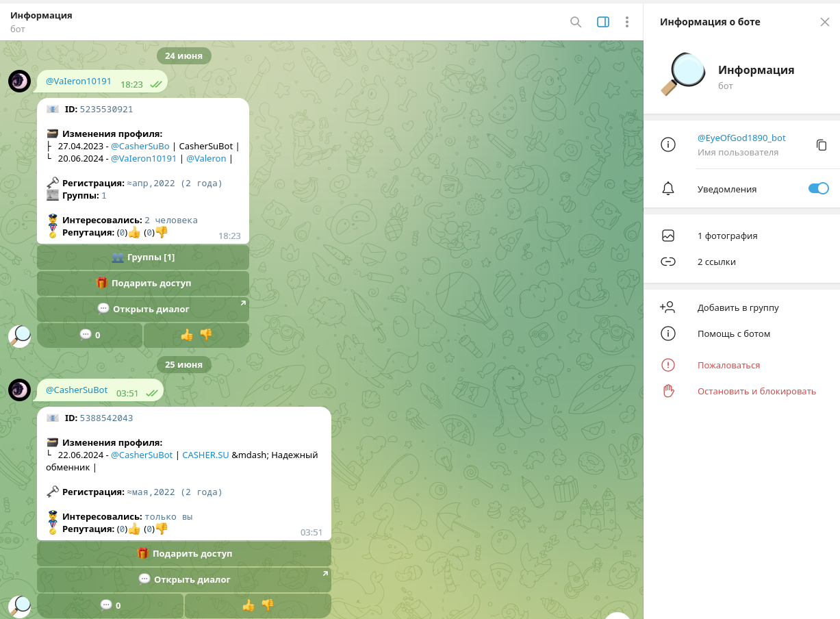Click the first Открыть диалог button
The height and width of the screenshot is (619, 840).
pos(143,309)
